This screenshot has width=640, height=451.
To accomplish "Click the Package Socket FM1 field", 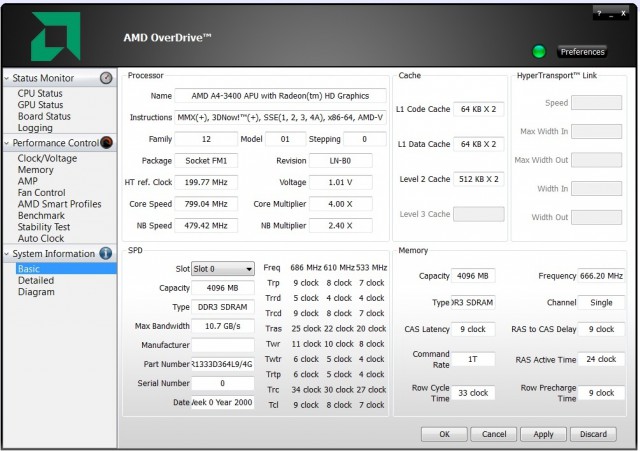I will tap(206, 161).
